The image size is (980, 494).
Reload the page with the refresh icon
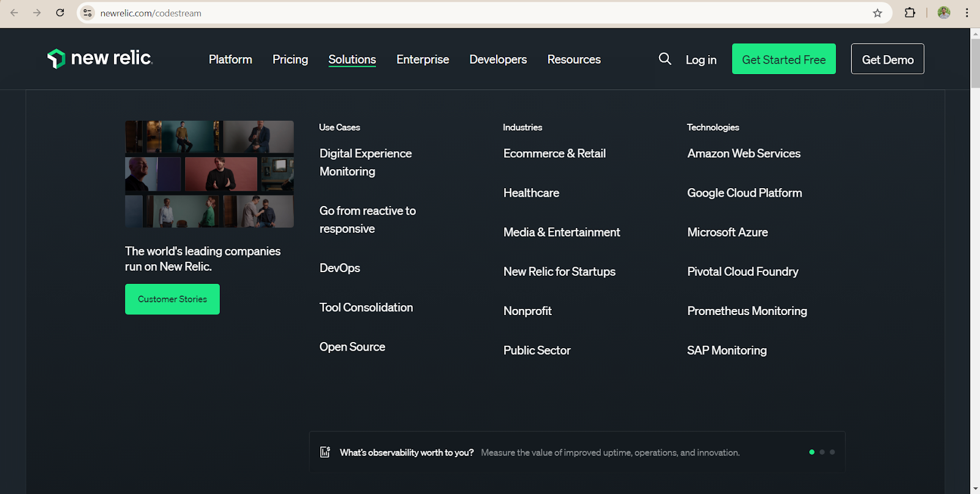[60, 13]
